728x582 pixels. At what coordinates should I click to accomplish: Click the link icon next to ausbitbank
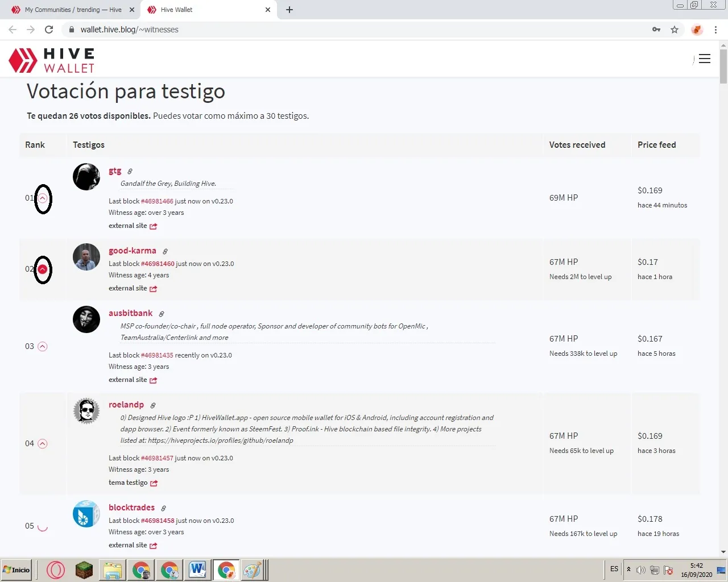click(162, 314)
